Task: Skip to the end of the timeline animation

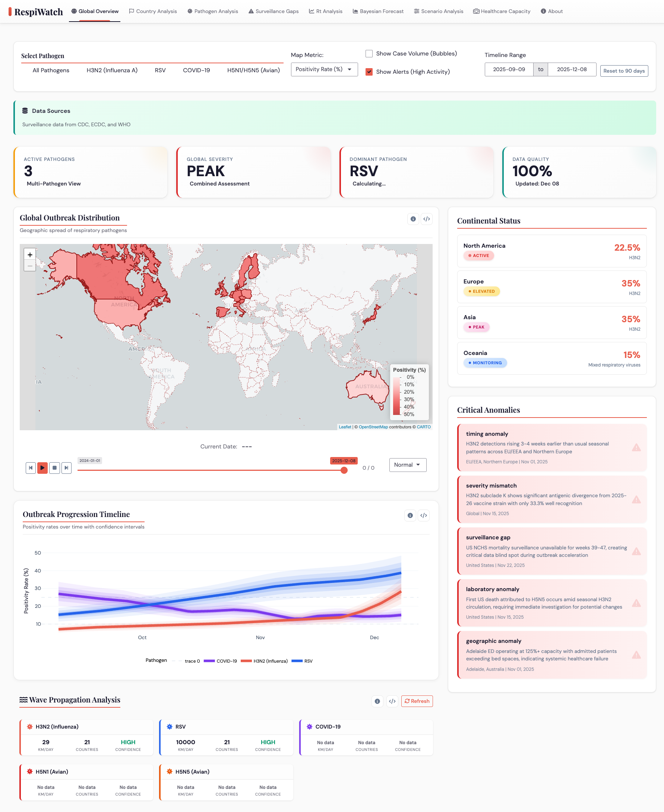Action: pyautogui.click(x=67, y=467)
